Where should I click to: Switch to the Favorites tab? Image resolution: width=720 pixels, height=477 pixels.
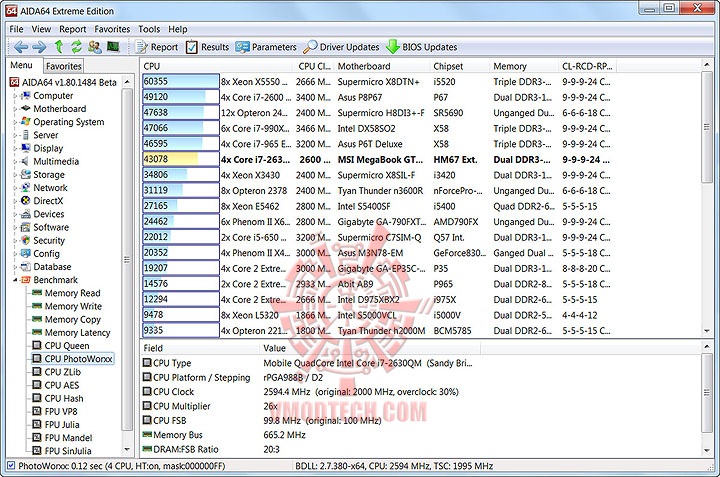64,66
